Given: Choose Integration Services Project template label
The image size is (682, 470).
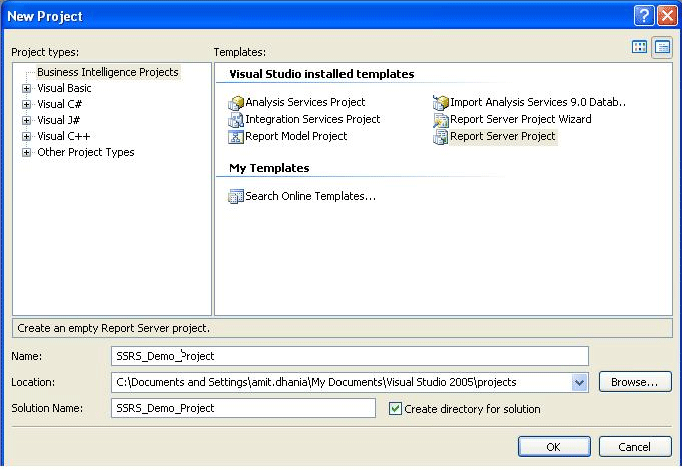Looking at the screenshot, I should click(x=313, y=119).
